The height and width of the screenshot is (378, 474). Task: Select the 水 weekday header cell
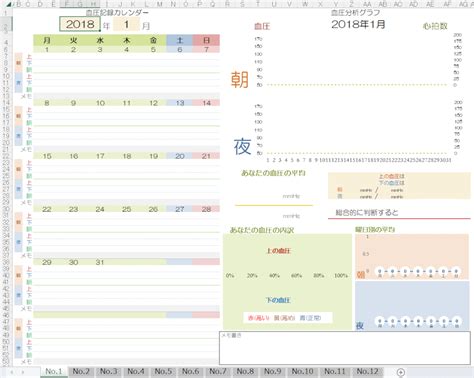pos(100,40)
